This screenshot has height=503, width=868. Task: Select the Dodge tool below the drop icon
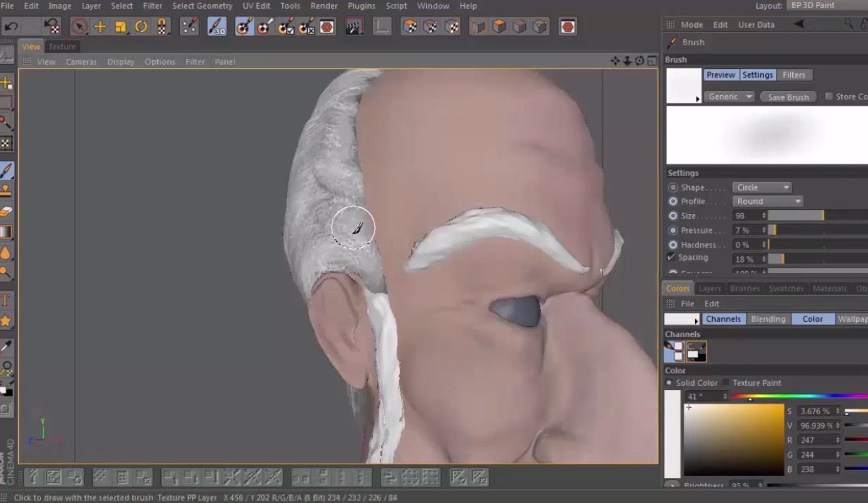pyautogui.click(x=6, y=272)
